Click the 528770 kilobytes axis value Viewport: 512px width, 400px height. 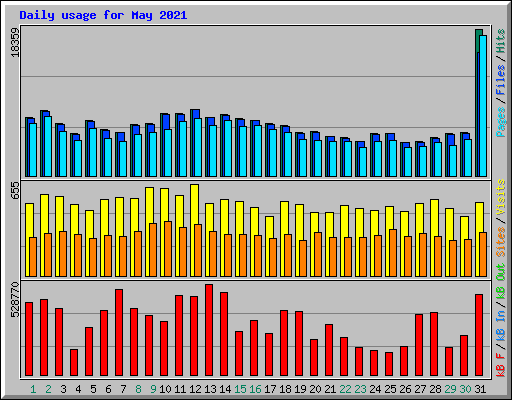pos(15,300)
